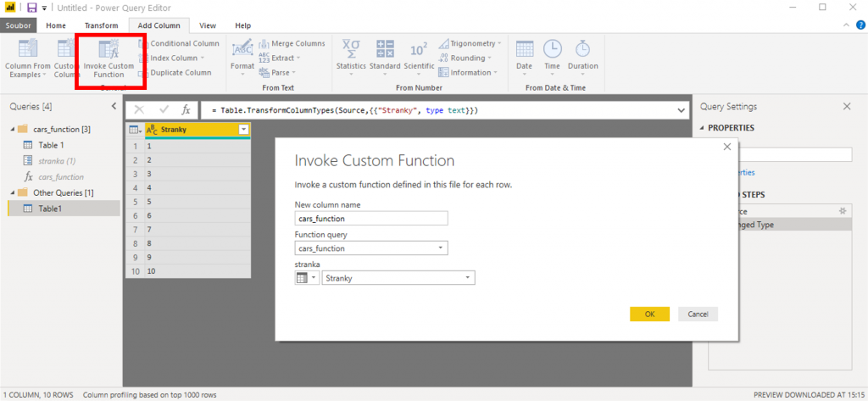Click the Custom Column icon

[67, 48]
